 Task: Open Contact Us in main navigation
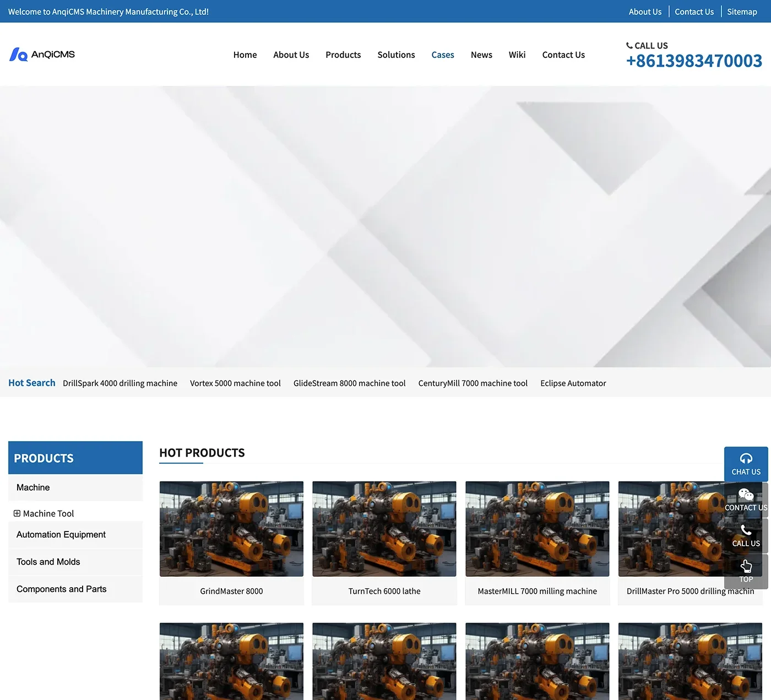[563, 55]
